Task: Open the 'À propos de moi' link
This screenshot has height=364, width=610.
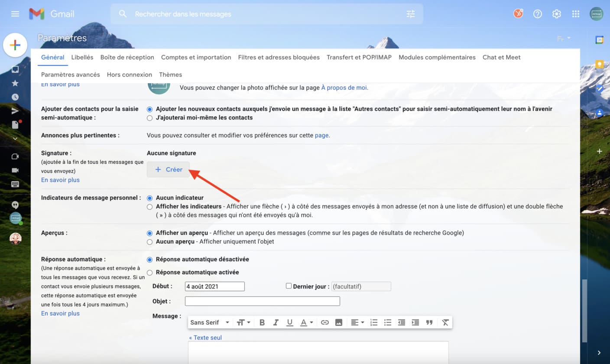Action: (x=344, y=88)
